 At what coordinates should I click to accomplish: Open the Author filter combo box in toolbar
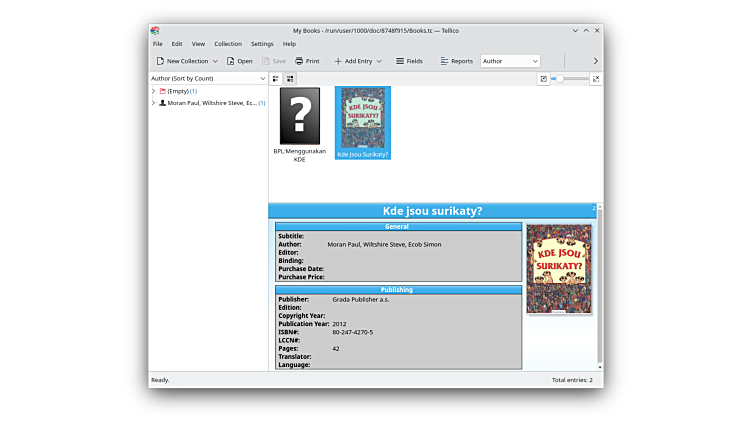tap(510, 61)
